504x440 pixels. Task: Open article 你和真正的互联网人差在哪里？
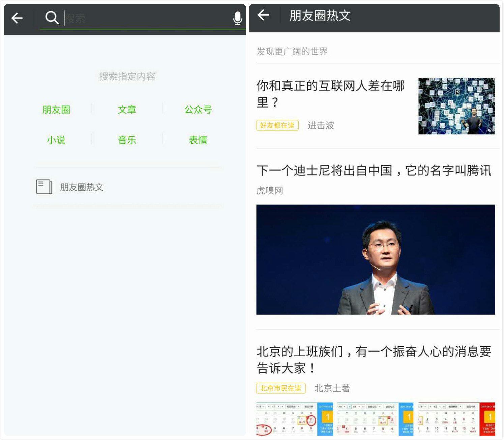click(331, 93)
